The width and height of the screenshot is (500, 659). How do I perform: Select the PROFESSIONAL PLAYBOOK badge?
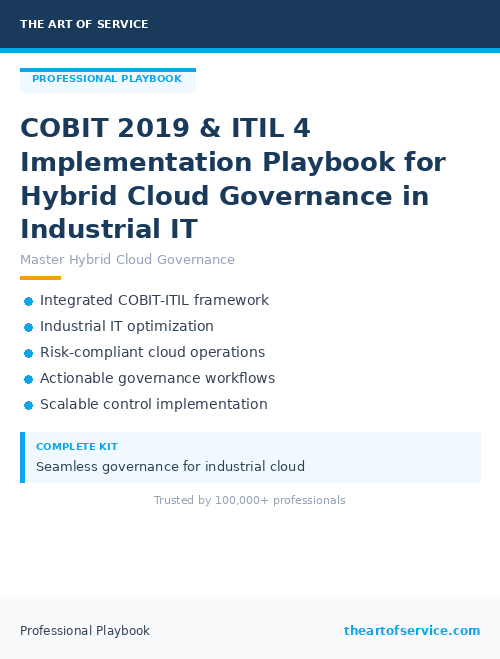[x=108, y=80]
